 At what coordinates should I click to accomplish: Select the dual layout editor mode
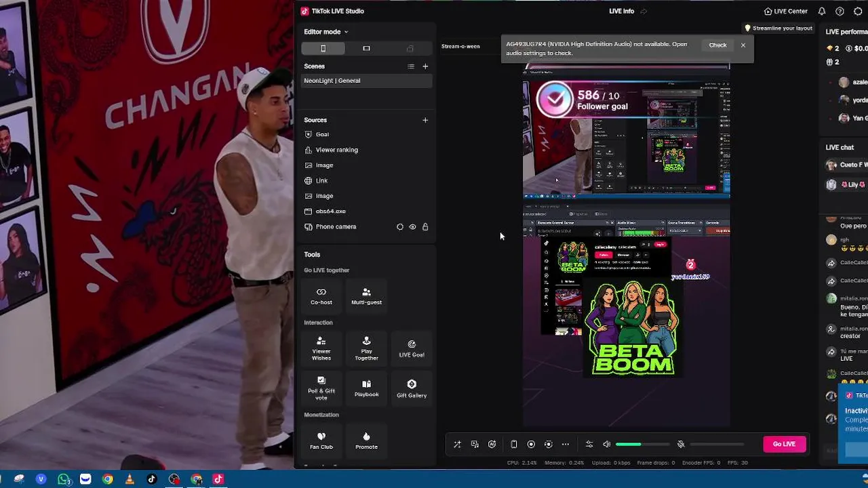pos(410,48)
